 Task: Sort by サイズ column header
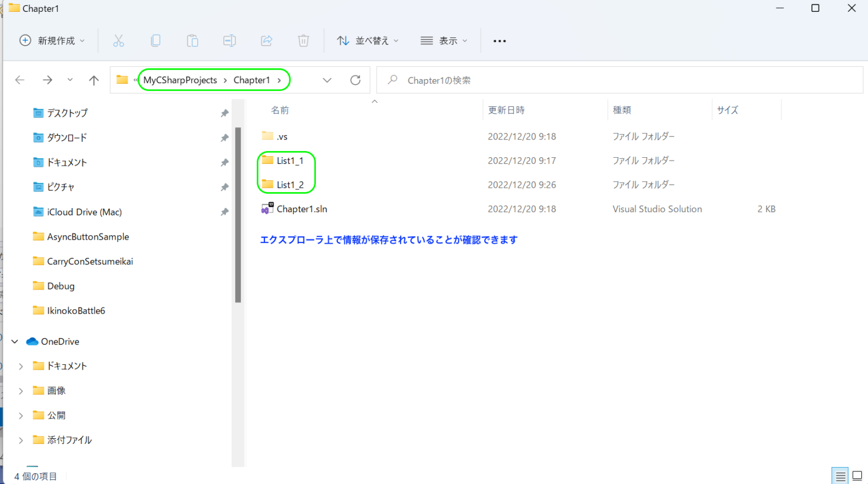[727, 110]
